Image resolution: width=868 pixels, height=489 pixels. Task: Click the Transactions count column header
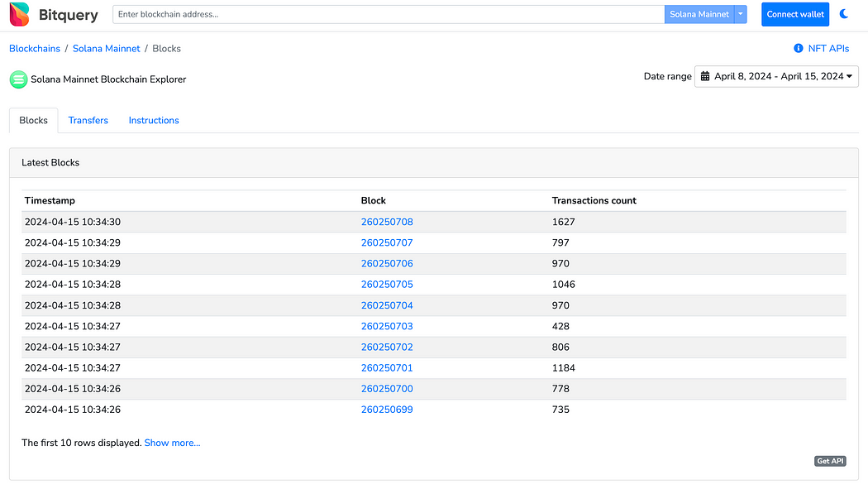tap(594, 200)
